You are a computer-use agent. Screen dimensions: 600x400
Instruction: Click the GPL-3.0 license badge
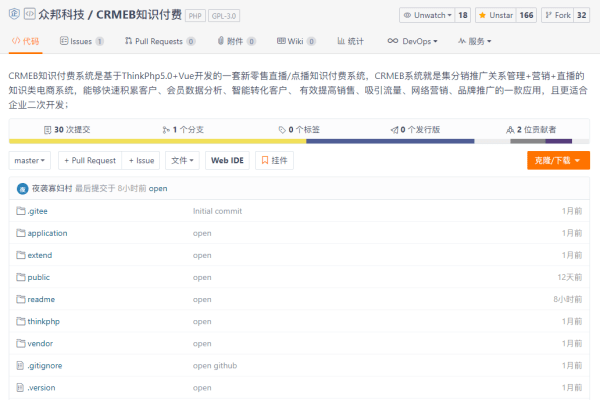[x=224, y=16]
